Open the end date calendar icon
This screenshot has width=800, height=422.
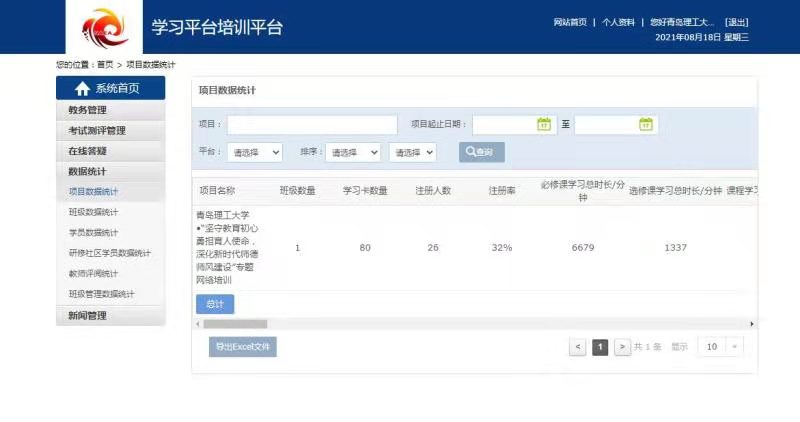point(646,125)
